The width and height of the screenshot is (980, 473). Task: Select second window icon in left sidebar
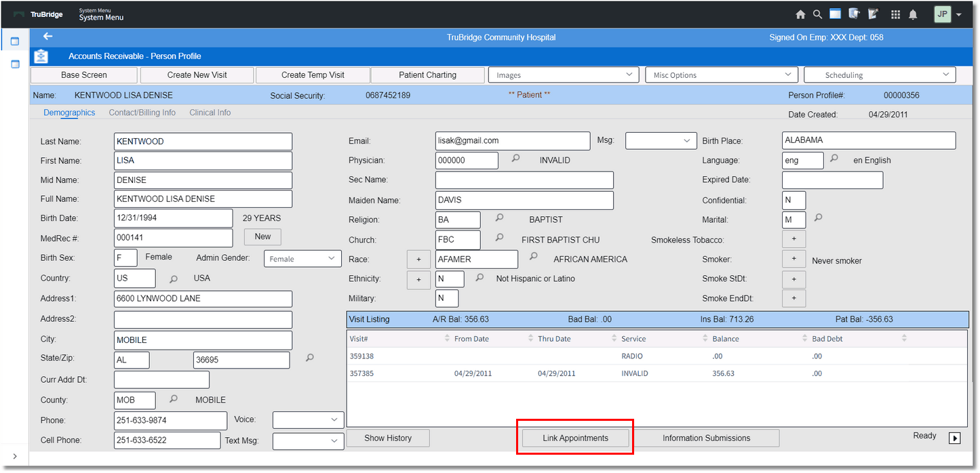tap(15, 64)
